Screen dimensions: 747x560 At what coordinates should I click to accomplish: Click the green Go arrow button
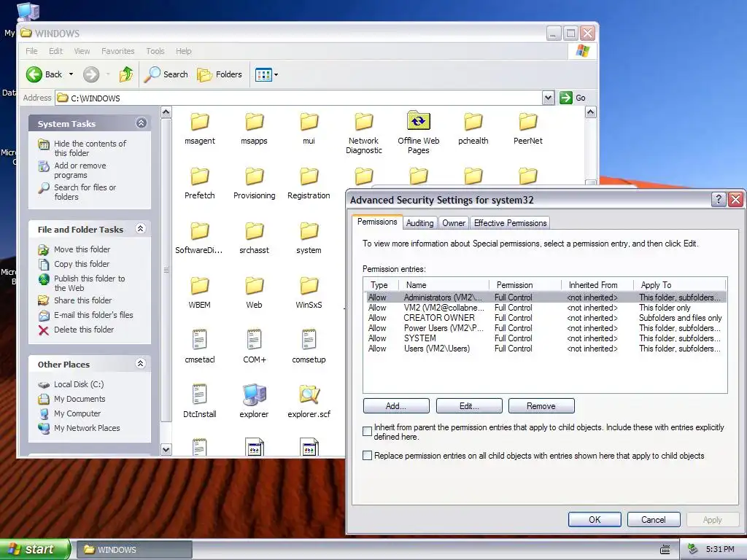coord(566,98)
